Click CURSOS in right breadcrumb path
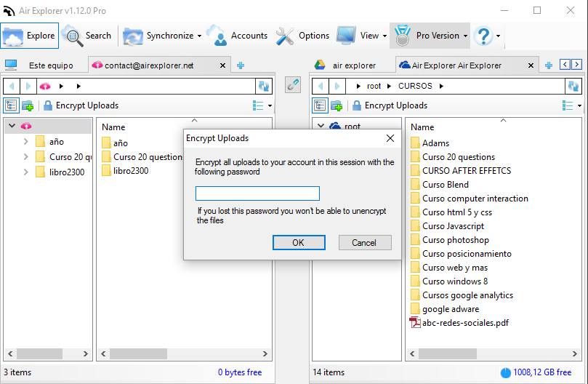 (415, 87)
